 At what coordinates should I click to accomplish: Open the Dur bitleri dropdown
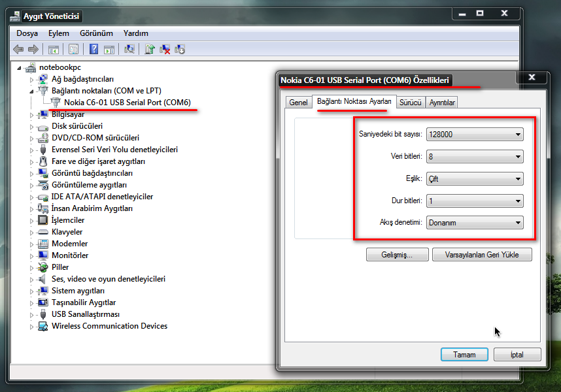pos(475,201)
